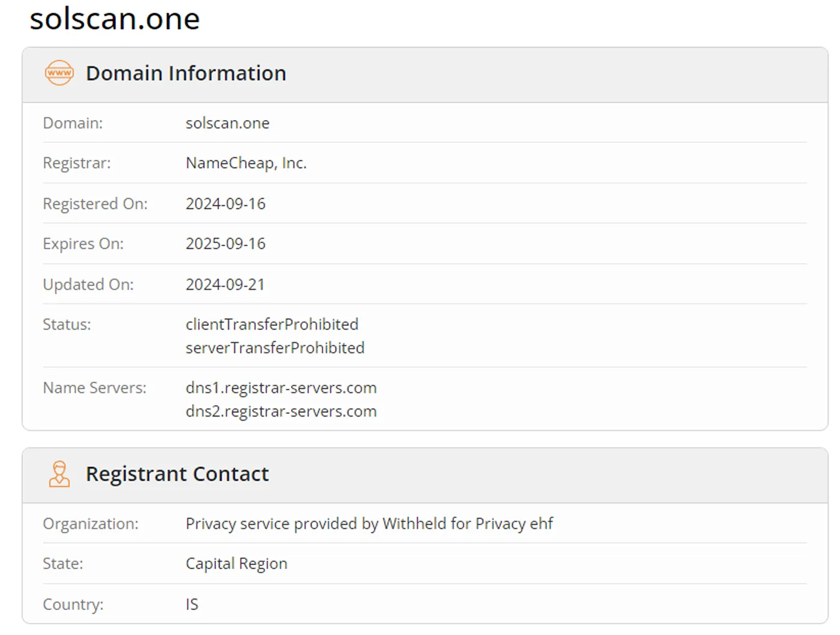Select the Domain Information section header
The height and width of the screenshot is (635, 840).
coord(186,73)
